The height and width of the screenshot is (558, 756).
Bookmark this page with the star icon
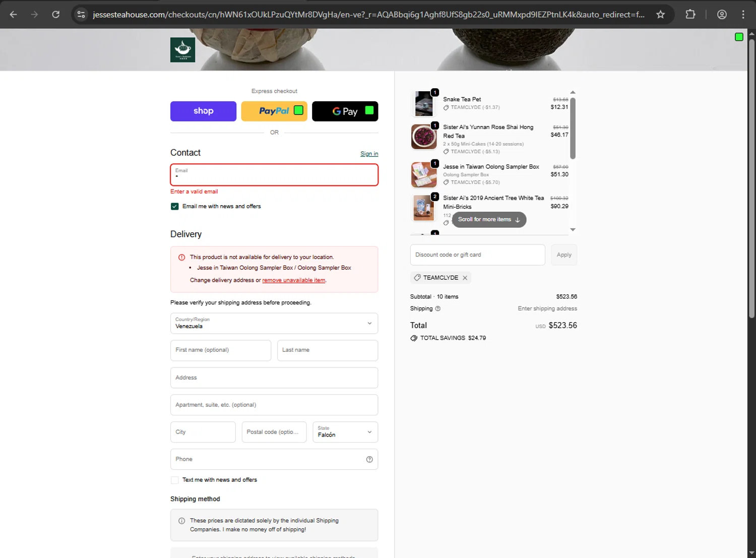(x=660, y=15)
